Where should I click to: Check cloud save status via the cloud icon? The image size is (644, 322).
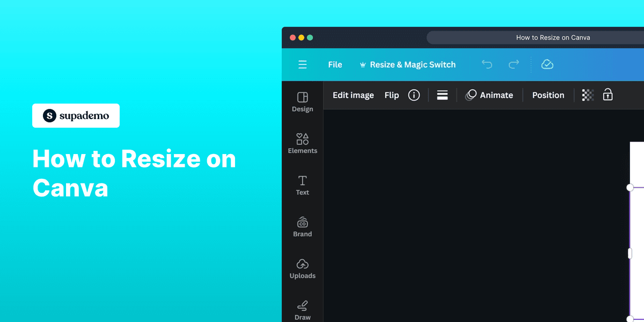click(x=547, y=64)
